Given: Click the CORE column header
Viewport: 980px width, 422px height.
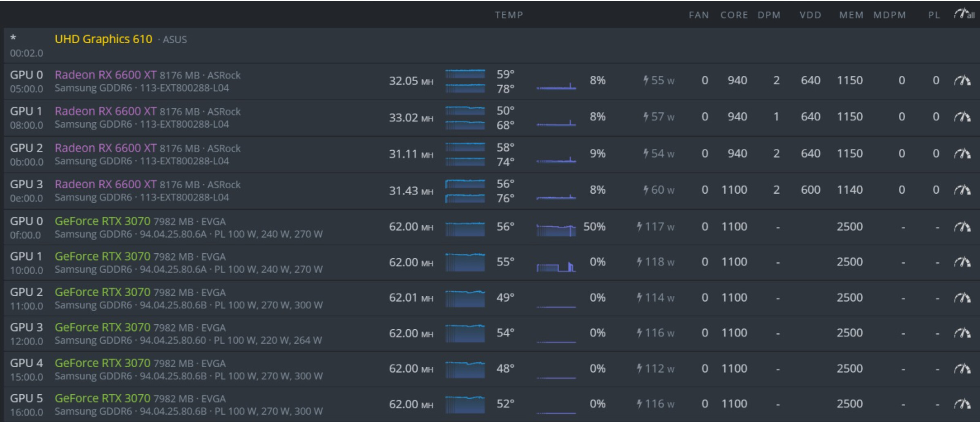Looking at the screenshot, I should 734,15.
